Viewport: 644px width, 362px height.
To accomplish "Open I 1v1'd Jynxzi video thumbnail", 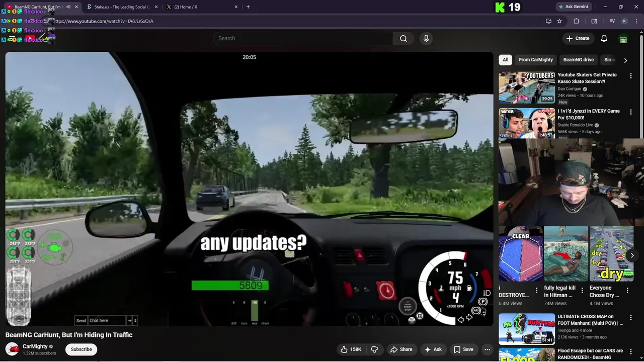I will 527,124.
